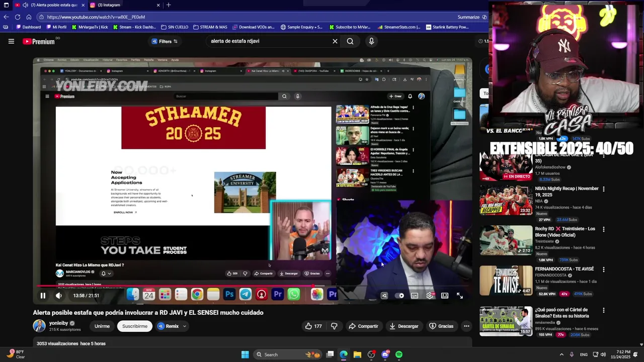The height and width of the screenshot is (362, 644).
Task: Open the Starlink Battery Pow... bookmark
Action: click(x=447, y=27)
